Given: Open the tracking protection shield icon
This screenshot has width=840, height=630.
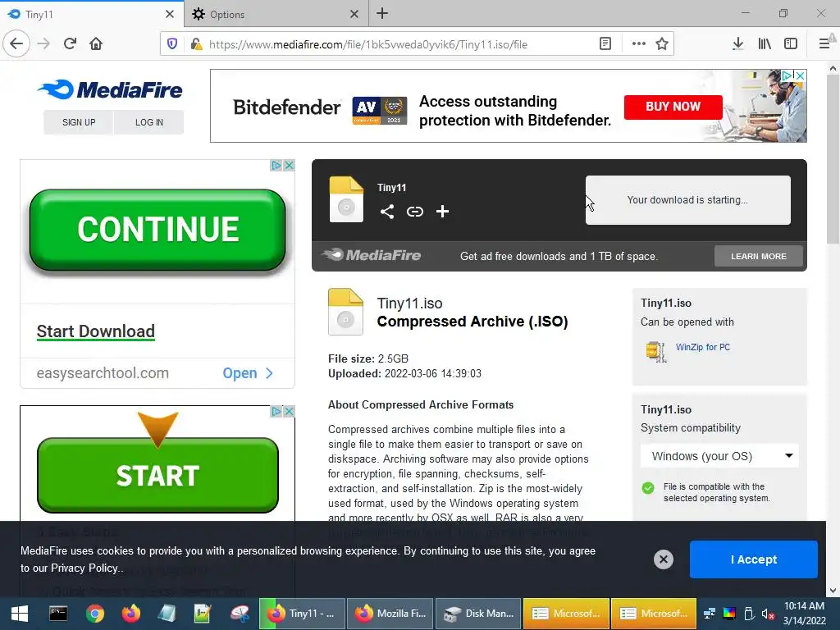Looking at the screenshot, I should click(x=172, y=44).
